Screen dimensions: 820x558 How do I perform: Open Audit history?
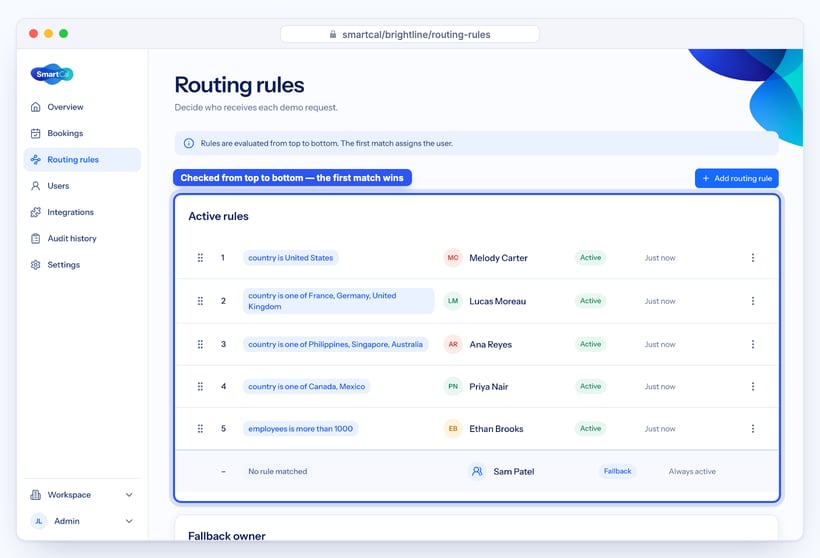(82, 238)
